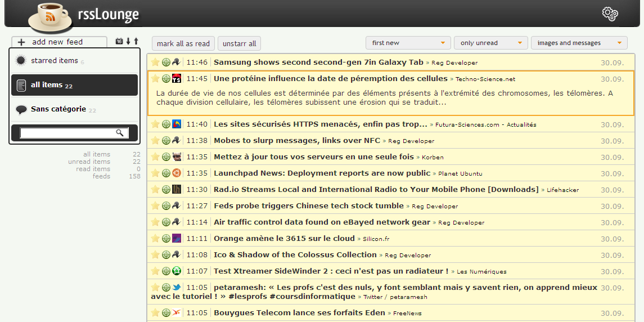The width and height of the screenshot is (644, 322).
Task: Open the images and messages dropdown
Action: coord(579,43)
